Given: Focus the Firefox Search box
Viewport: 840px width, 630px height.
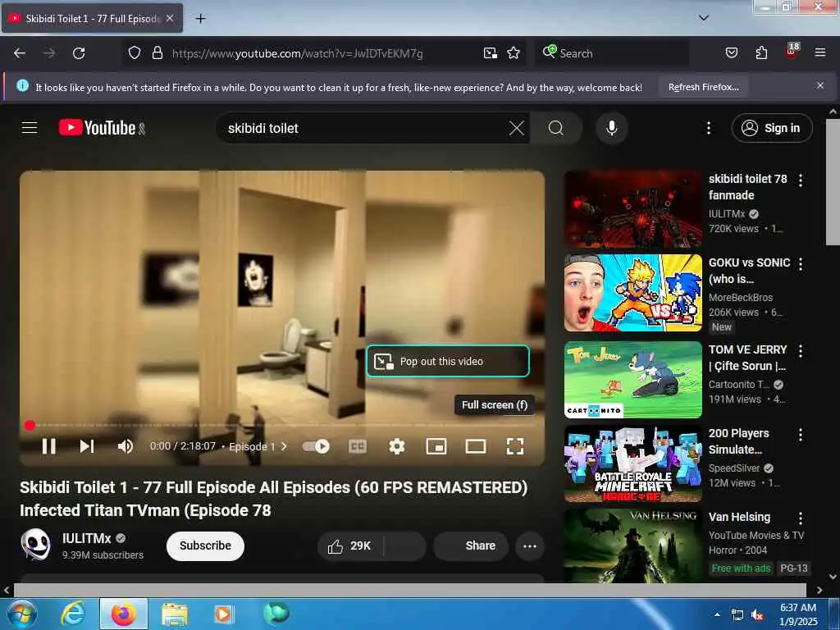Looking at the screenshot, I should click(x=612, y=53).
